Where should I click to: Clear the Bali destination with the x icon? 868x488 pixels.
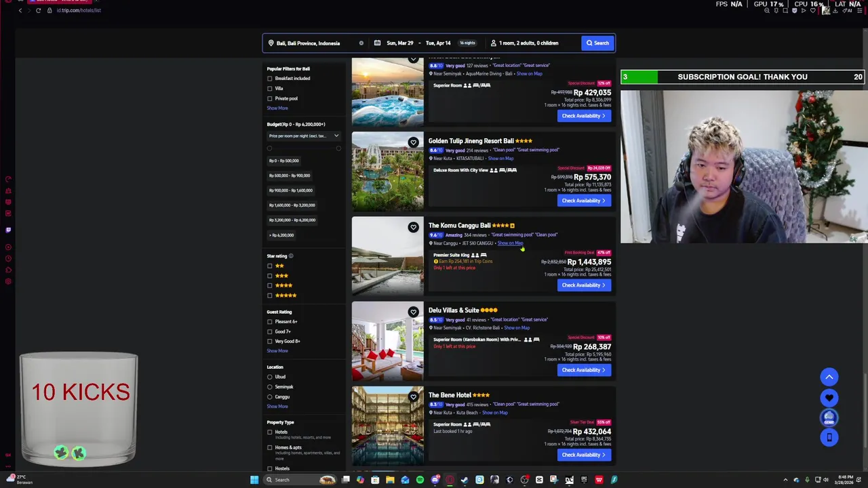pyautogui.click(x=361, y=43)
